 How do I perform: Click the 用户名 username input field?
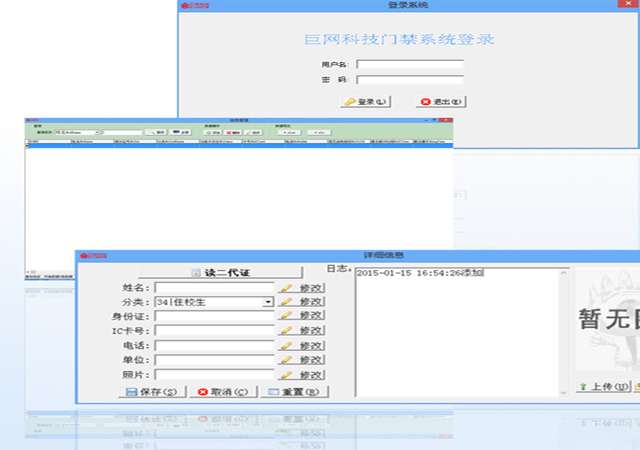point(410,65)
